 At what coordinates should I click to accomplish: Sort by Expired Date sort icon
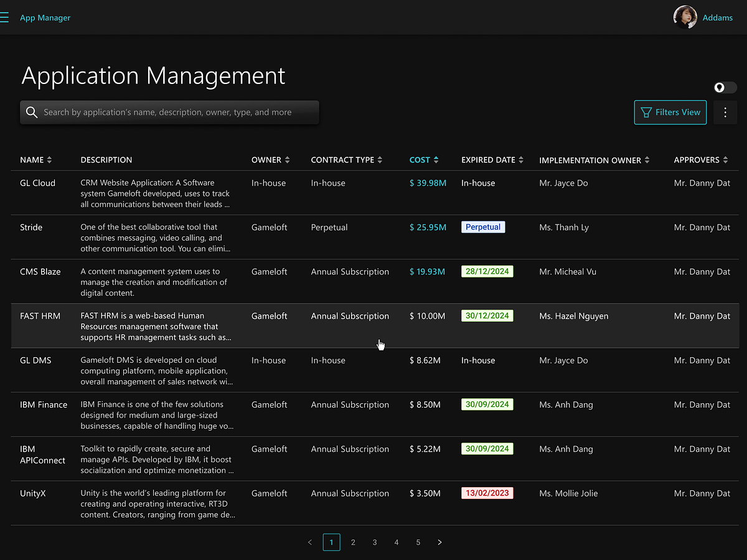[521, 160]
